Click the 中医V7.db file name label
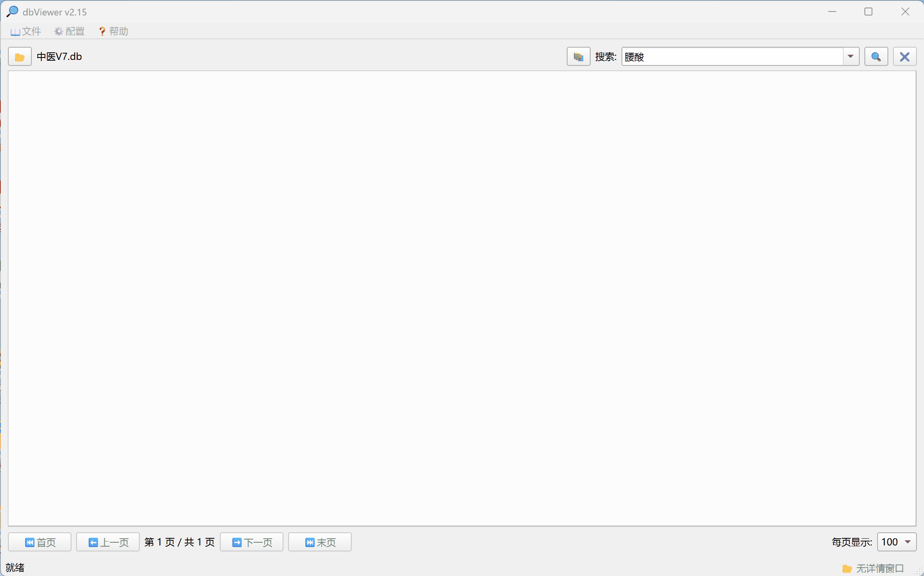This screenshot has width=924, height=576. click(59, 57)
